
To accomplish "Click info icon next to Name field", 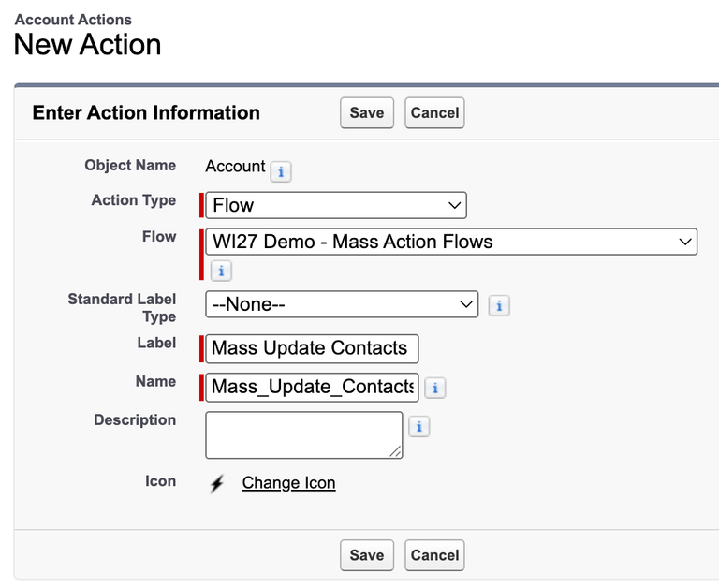I will tap(434, 388).
